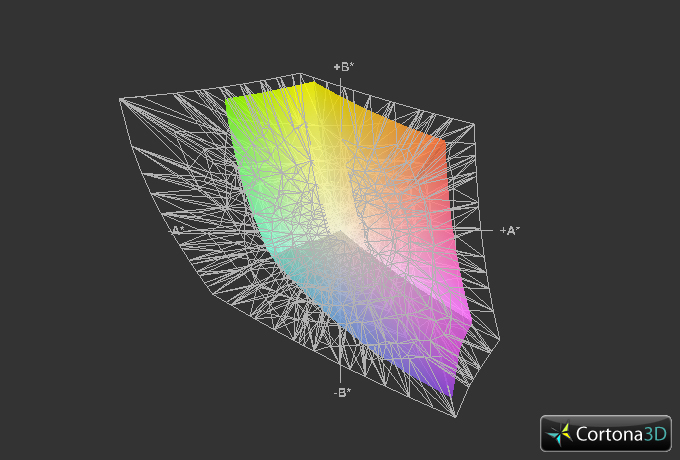This screenshot has height=460, width=680.
Task: Click the -A* axis label on left
Action: tap(177, 230)
